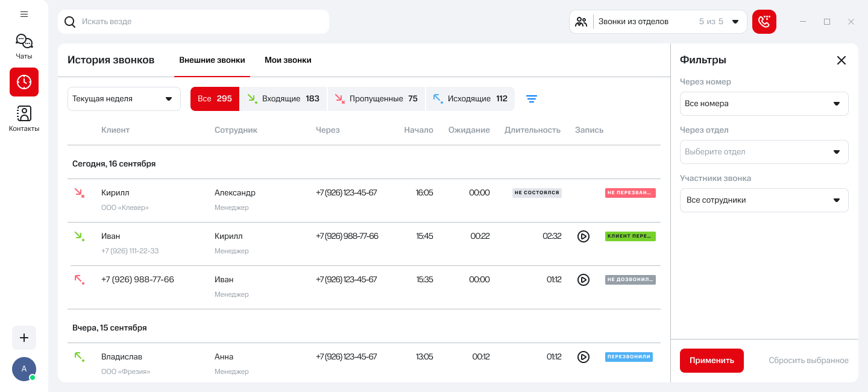Show only Входящие calls
The height and width of the screenshot is (392, 868).
click(283, 99)
